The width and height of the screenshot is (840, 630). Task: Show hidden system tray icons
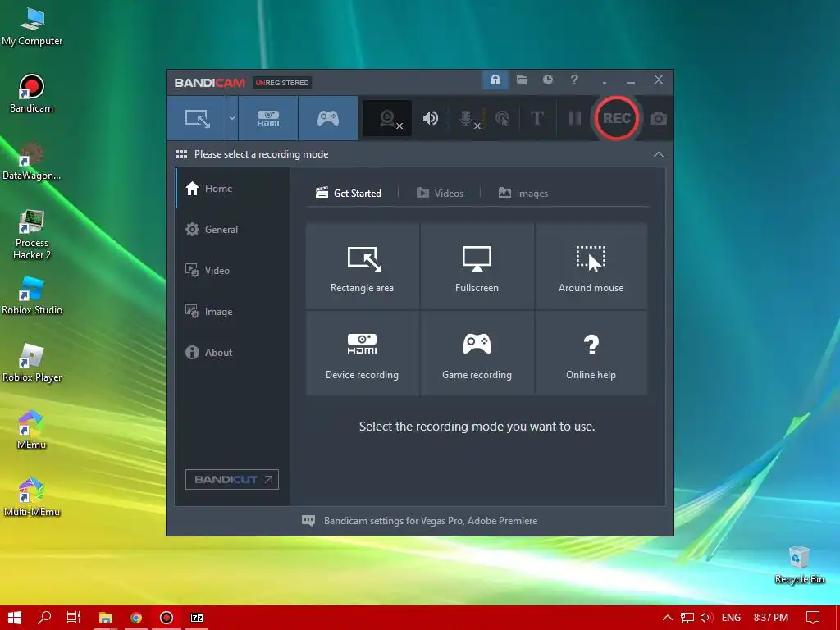click(x=668, y=618)
